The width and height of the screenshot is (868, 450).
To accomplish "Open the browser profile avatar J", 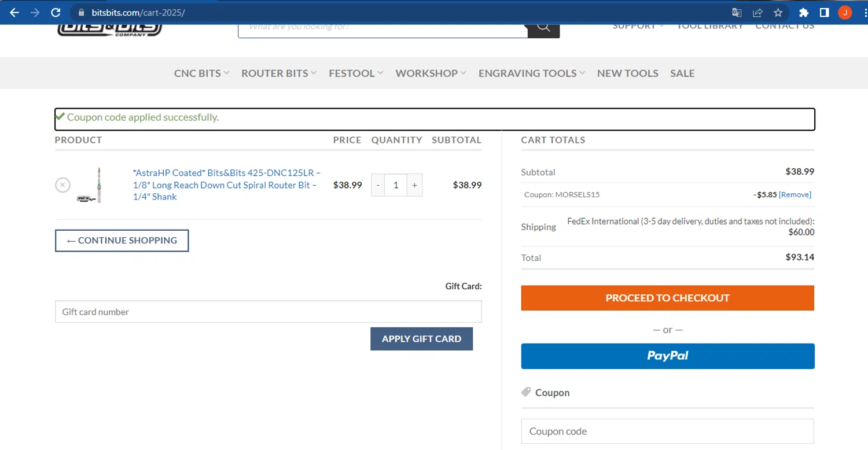I will coord(845,12).
